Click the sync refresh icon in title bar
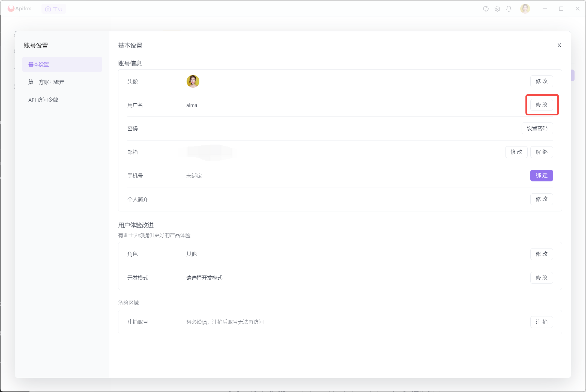The width and height of the screenshot is (586, 392). click(x=486, y=9)
